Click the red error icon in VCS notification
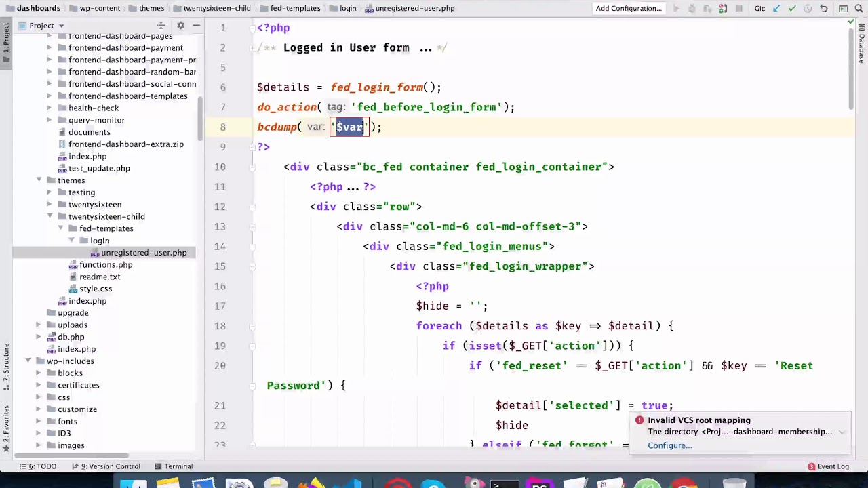The image size is (868, 488). [639, 420]
